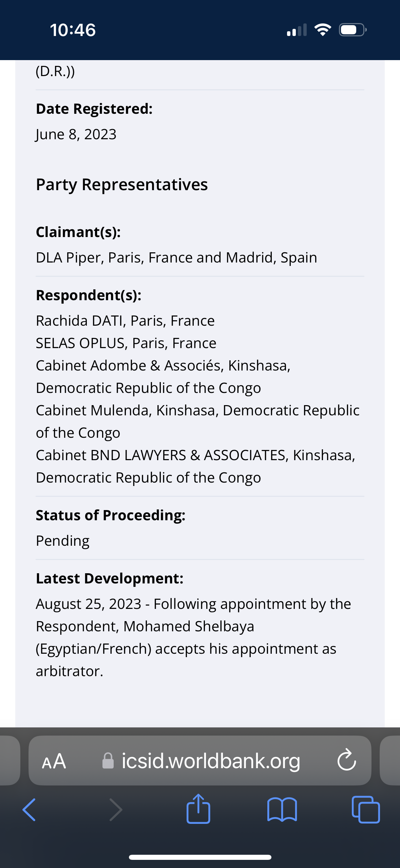The width and height of the screenshot is (400, 868).
Task: Open the AA text size menu
Action: [x=54, y=761]
